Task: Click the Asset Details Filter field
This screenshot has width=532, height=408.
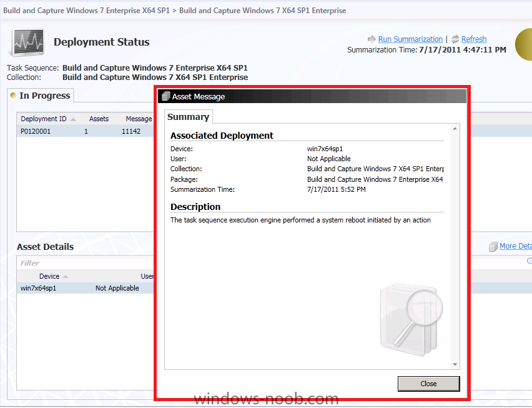Action: tap(86, 262)
